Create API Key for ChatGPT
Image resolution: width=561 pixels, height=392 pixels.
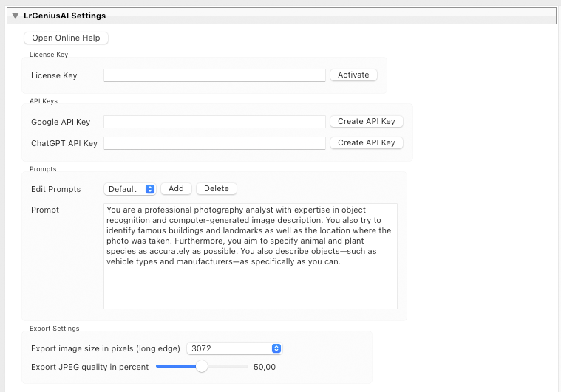tap(366, 143)
